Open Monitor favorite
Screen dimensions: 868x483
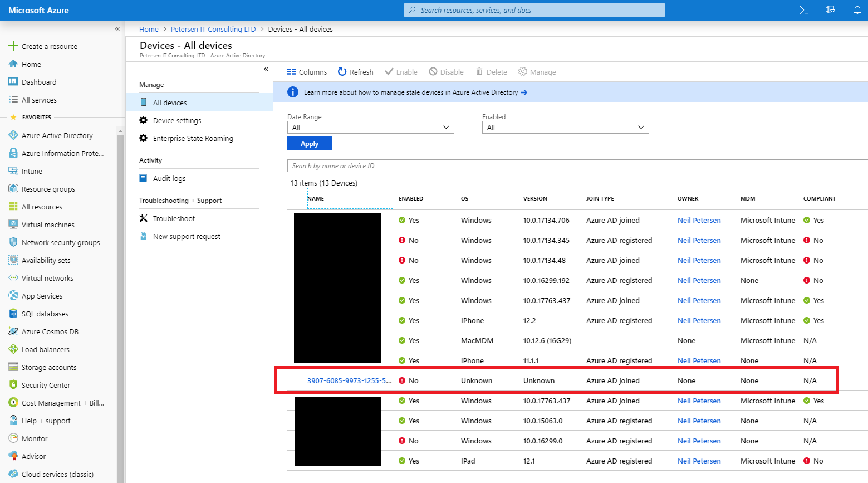35,438
